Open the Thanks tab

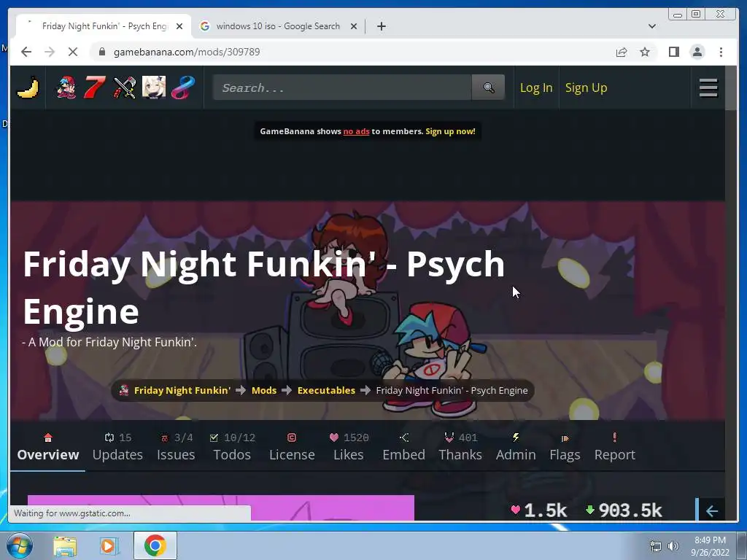click(460, 447)
